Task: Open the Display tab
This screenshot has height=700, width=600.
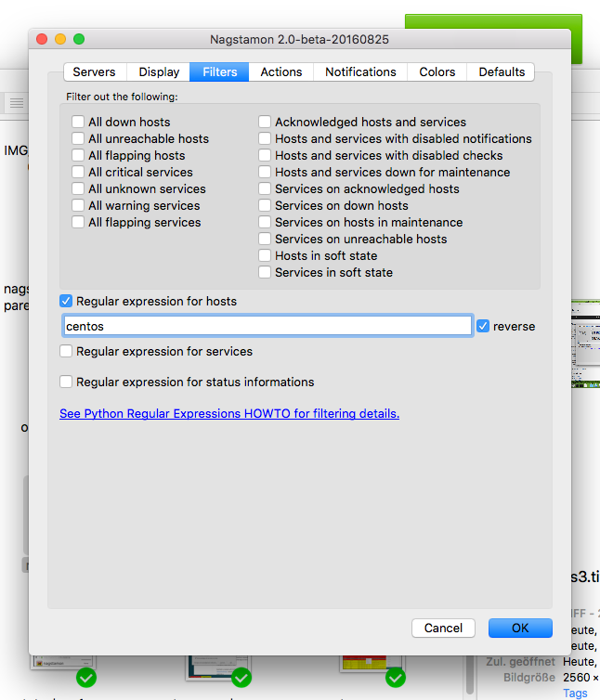Action: pyautogui.click(x=159, y=71)
